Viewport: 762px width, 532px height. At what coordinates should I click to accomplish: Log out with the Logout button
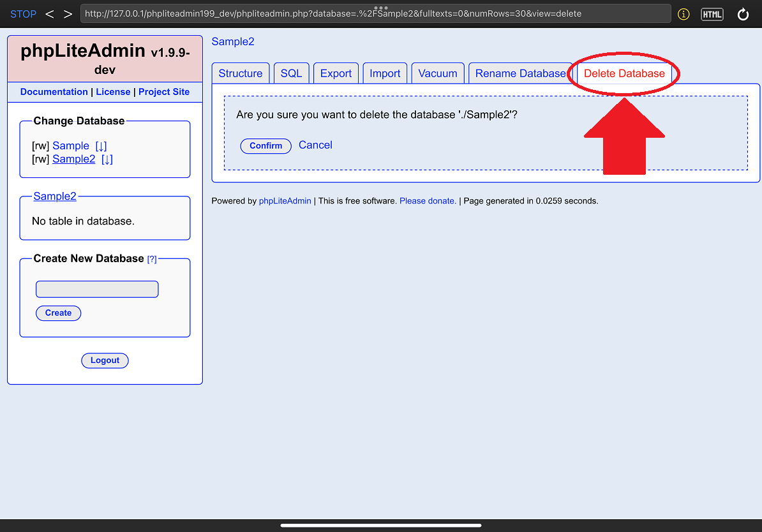105,360
